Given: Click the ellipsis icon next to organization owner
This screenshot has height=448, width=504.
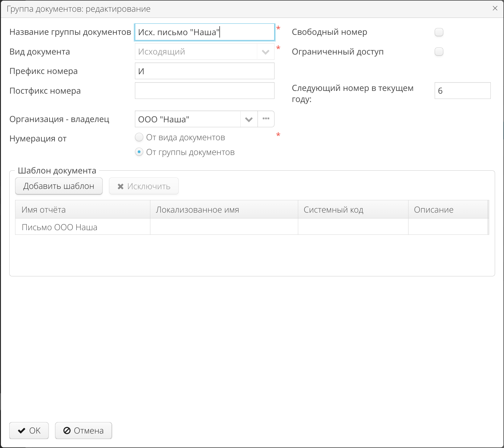Looking at the screenshot, I should click(266, 119).
